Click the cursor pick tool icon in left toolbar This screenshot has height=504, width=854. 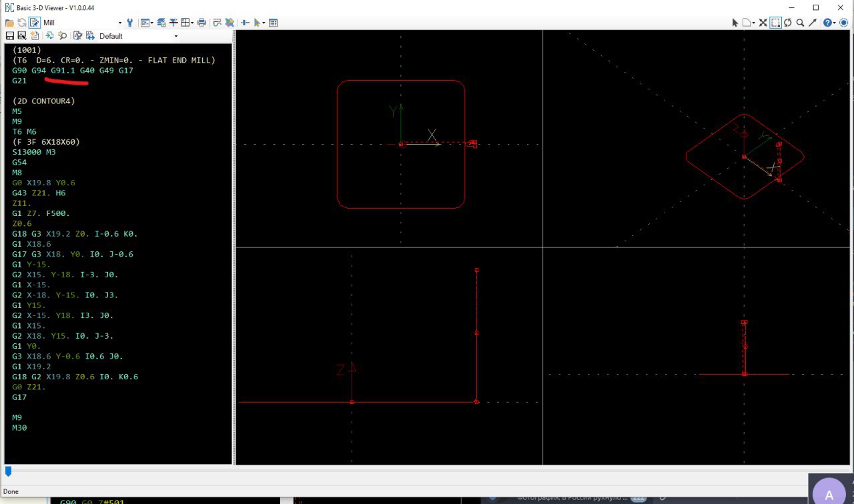257,23
